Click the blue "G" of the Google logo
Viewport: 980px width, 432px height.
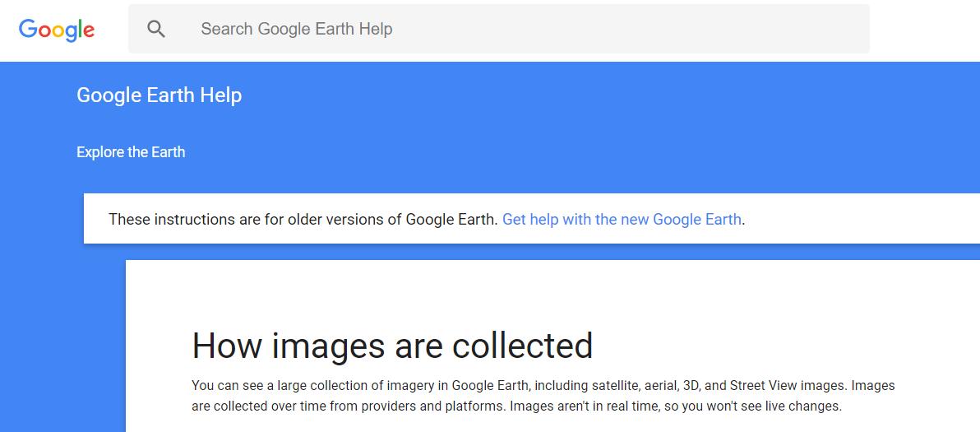27,29
